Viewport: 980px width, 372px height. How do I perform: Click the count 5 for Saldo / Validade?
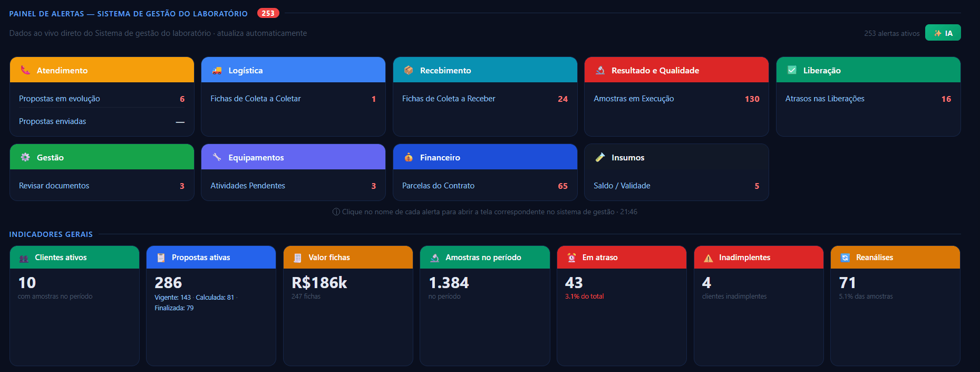tap(757, 186)
